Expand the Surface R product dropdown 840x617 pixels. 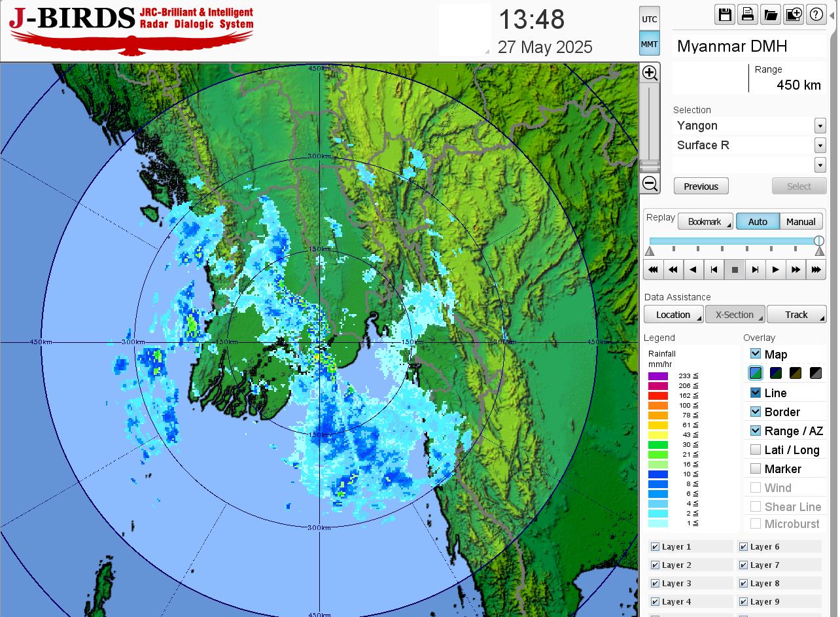[x=820, y=145]
